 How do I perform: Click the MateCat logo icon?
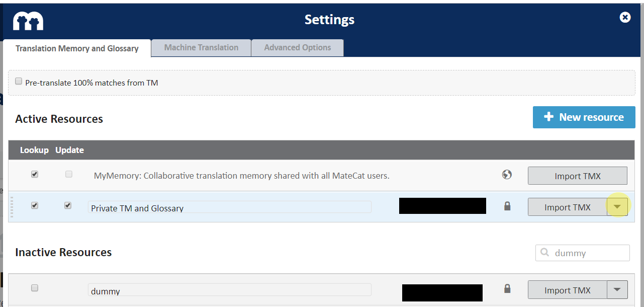click(x=28, y=21)
